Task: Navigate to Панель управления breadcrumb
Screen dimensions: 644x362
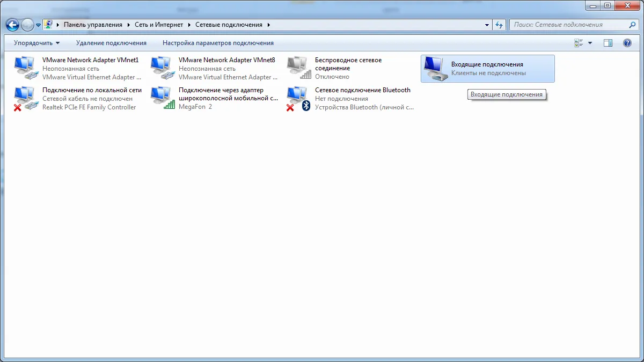Action: [x=93, y=25]
